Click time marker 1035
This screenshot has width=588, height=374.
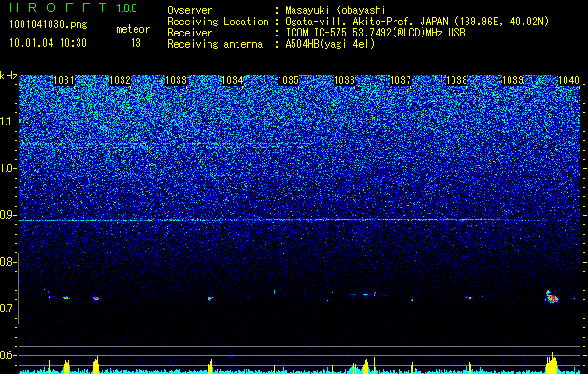click(288, 80)
